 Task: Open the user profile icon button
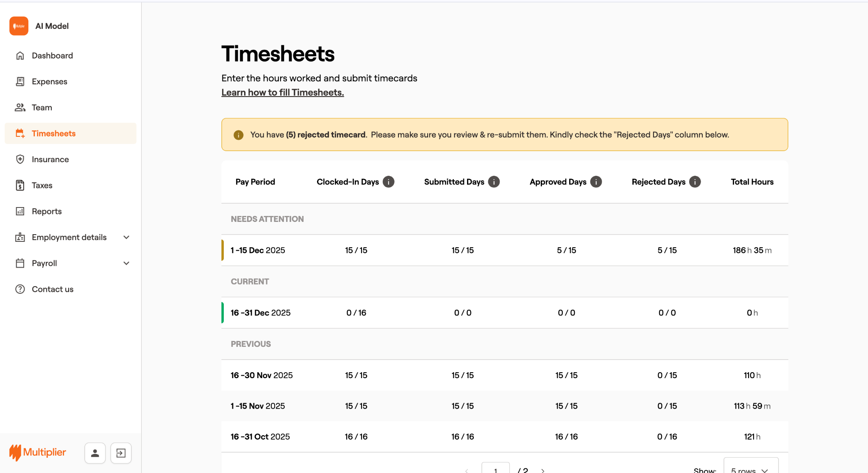(x=95, y=453)
